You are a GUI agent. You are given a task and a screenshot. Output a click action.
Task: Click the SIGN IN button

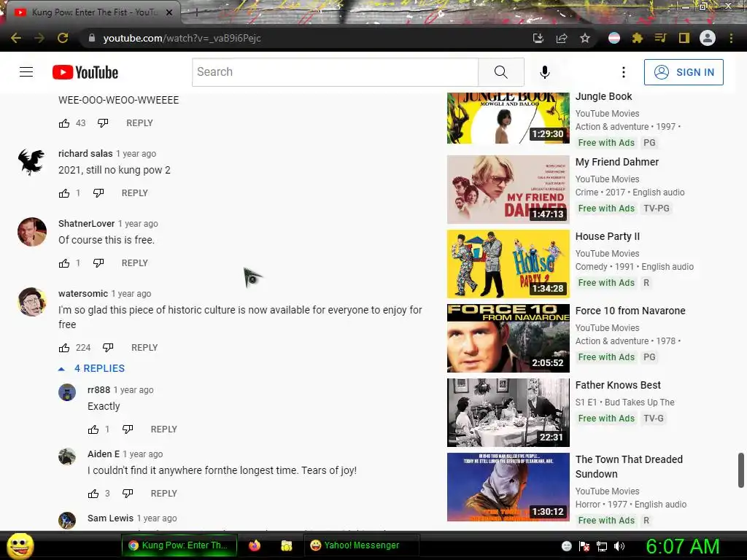click(x=684, y=72)
